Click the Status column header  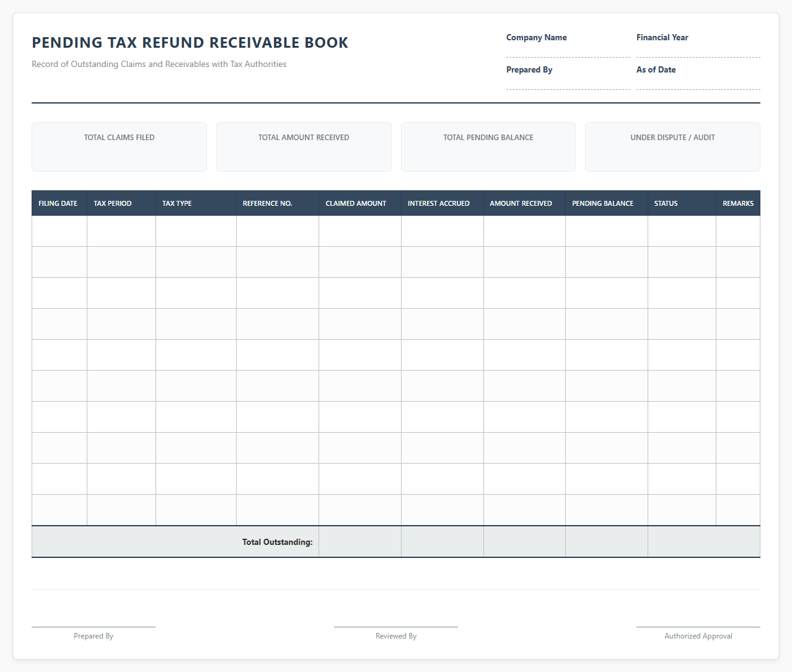682,203
